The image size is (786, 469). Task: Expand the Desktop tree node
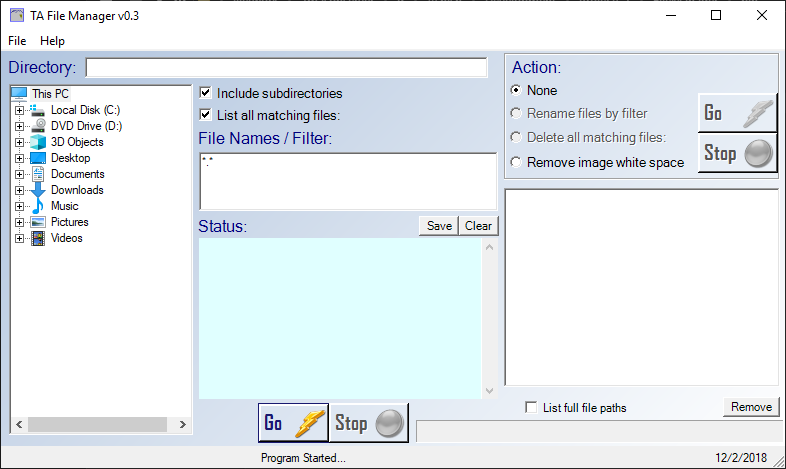click(x=19, y=158)
